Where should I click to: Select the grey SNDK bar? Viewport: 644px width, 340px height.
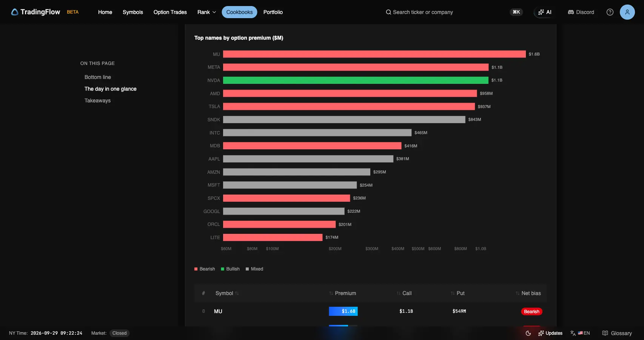(344, 119)
